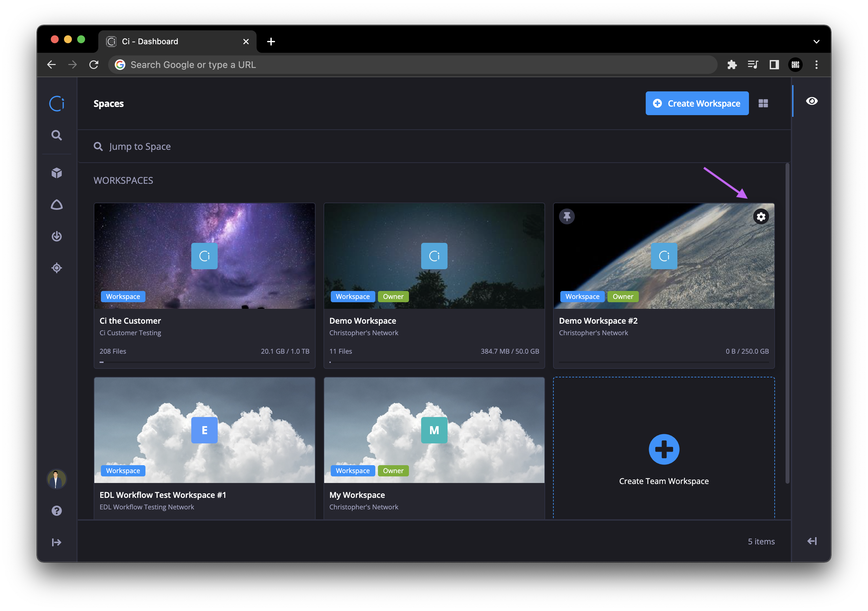This screenshot has height=611, width=868.
Task: Click the Owner badge on My Workspace
Action: (393, 471)
